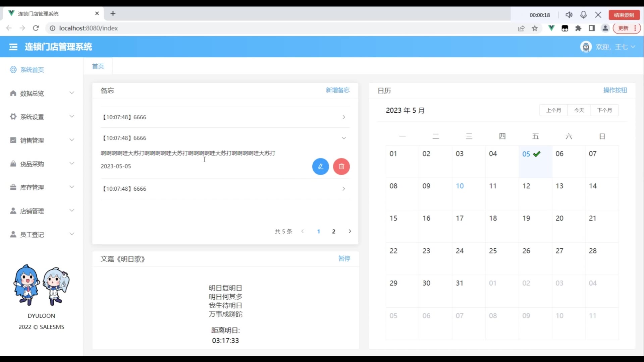Viewport: 644px width, 362px height.
Task: Click the browser forward arrow
Action: (22, 28)
